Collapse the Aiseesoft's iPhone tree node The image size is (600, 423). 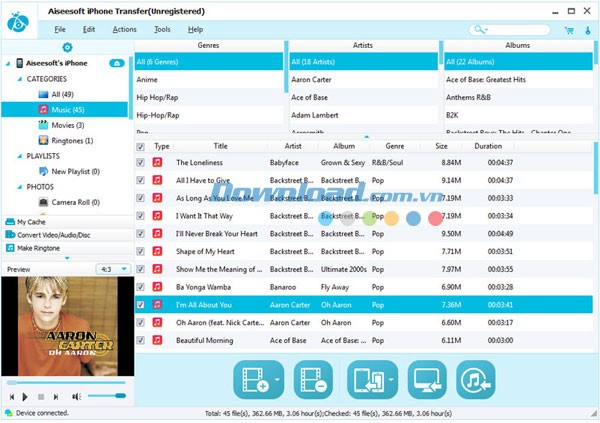[x=8, y=64]
